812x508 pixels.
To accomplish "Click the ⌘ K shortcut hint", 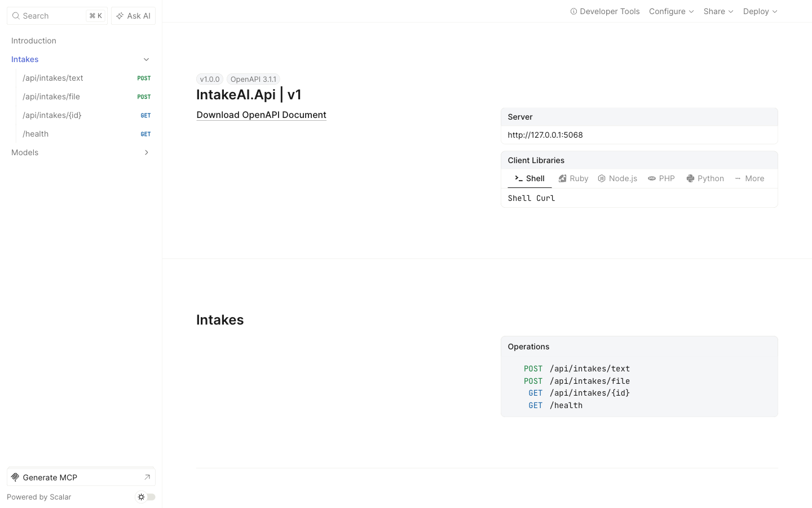I will point(96,16).
